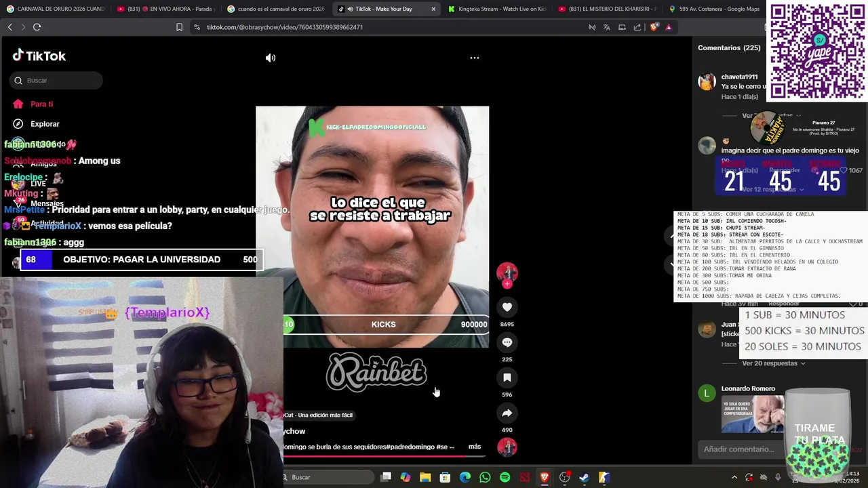
Task: Select the 'Comentarios (225)' heading
Action: click(729, 48)
